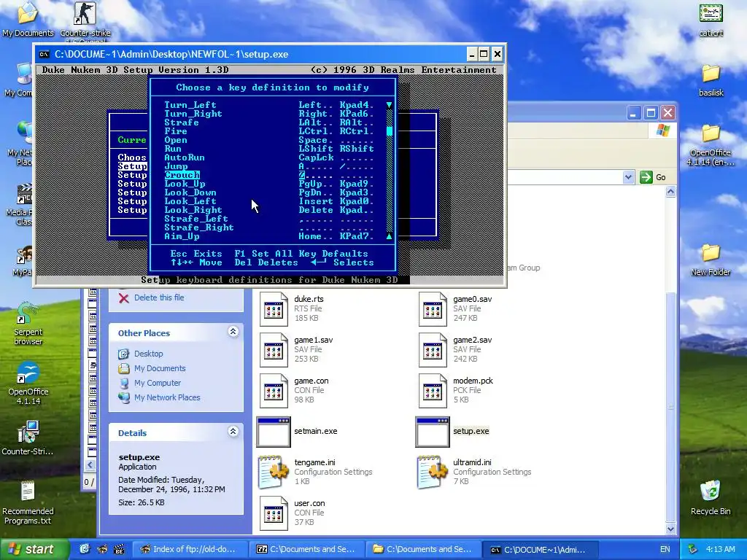Open the New Folder desktop icon
Image resolution: width=747 pixels, height=560 pixels.
pyautogui.click(x=711, y=260)
